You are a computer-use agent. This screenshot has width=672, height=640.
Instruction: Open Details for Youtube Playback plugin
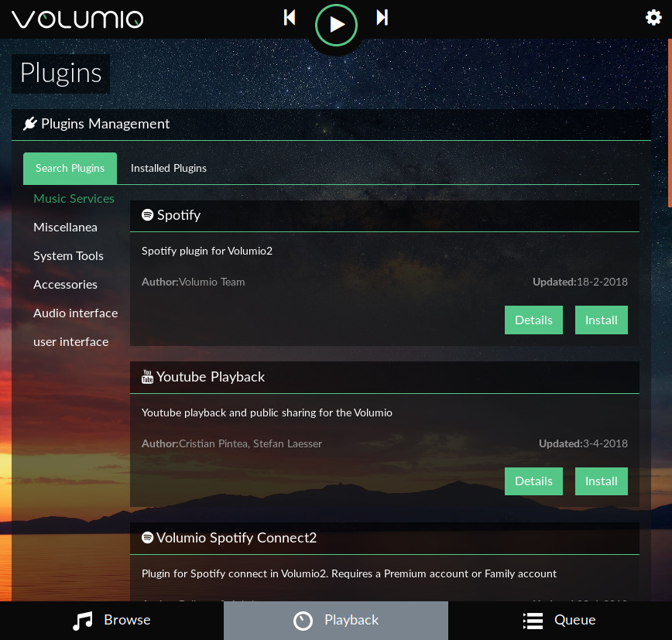pyautogui.click(x=533, y=481)
